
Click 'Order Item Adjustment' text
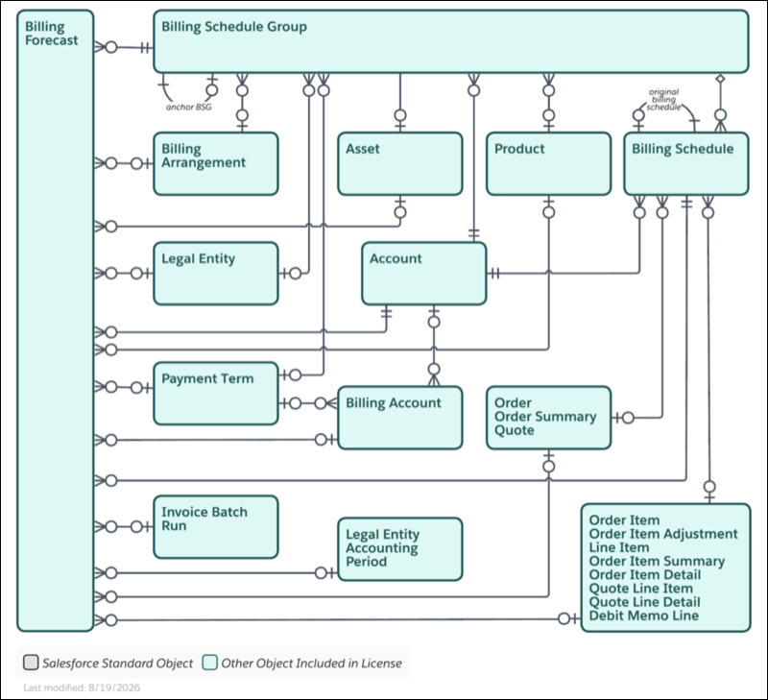pos(663,534)
